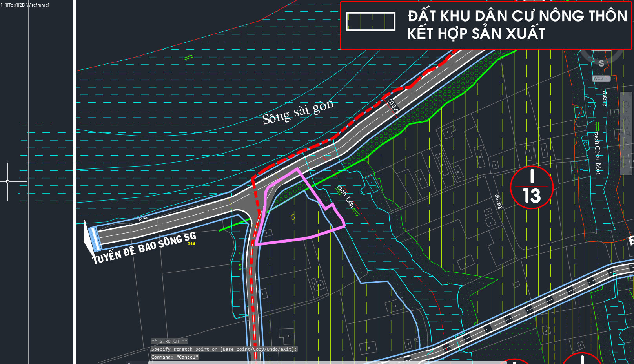Select the red circle labeled 13
This screenshot has height=364, width=634.
[532, 187]
